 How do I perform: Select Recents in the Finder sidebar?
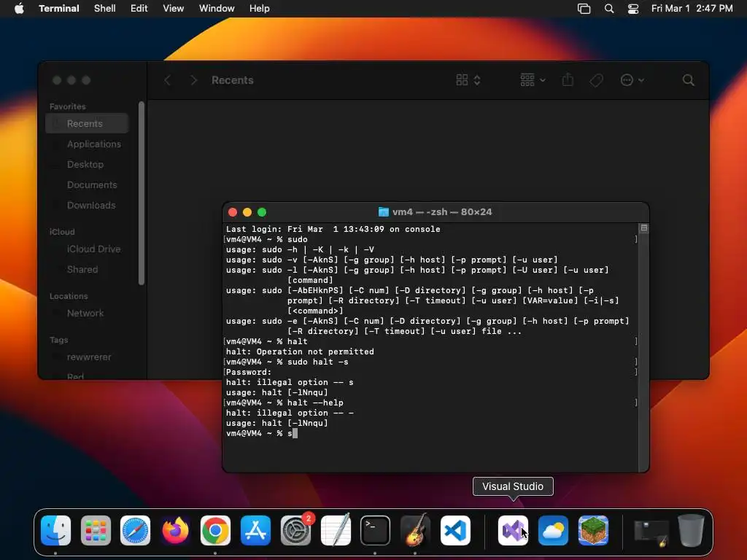[87, 123]
